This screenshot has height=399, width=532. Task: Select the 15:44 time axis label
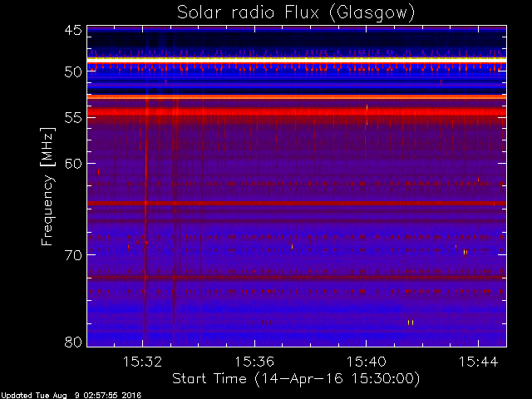pyautogui.click(x=479, y=362)
